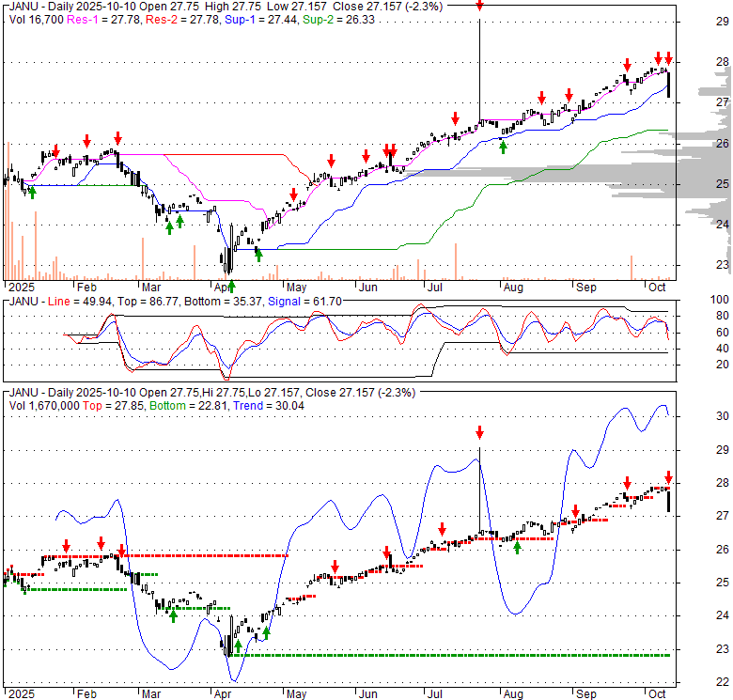Click the January red down arrow in the top chart
Image resolution: width=733 pixels, height=700 pixels.
[56, 151]
